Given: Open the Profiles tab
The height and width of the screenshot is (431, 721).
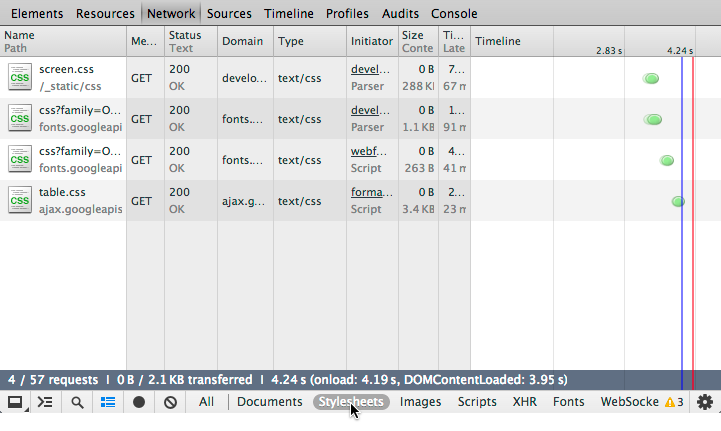Looking at the screenshot, I should tap(347, 14).
